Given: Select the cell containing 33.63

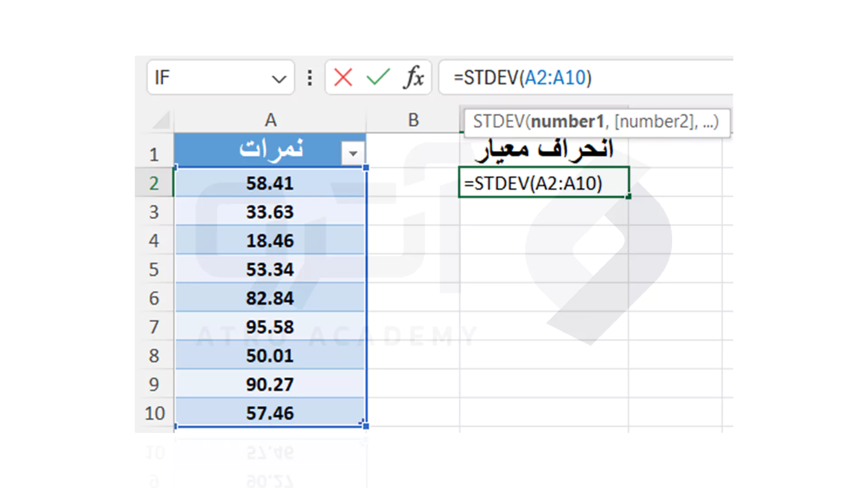Looking at the screenshot, I should [x=270, y=211].
